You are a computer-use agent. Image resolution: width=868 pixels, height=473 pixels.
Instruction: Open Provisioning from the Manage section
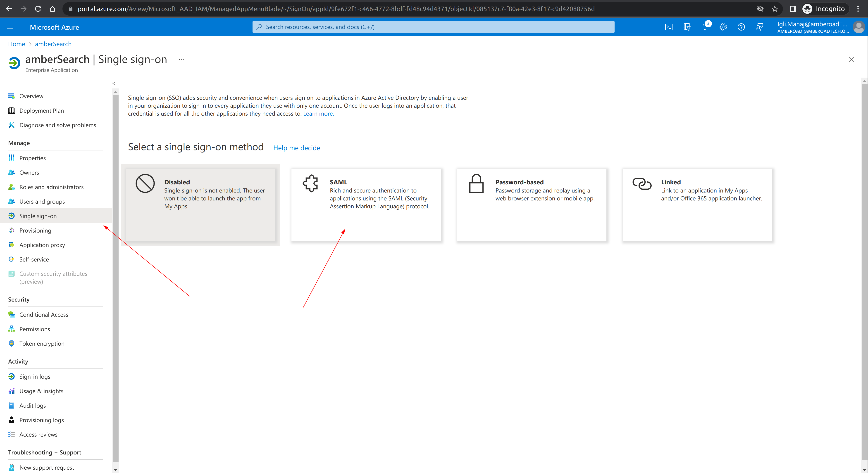(x=35, y=230)
